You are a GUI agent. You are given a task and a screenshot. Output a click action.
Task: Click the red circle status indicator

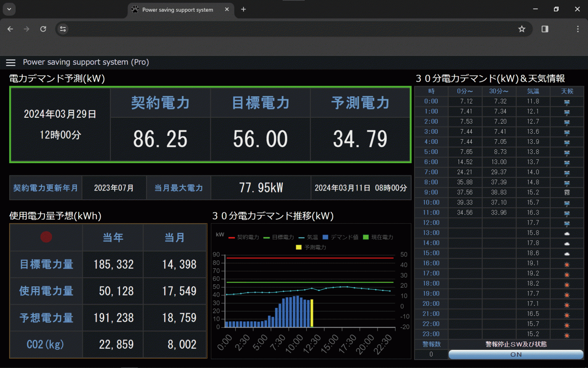pos(46,237)
